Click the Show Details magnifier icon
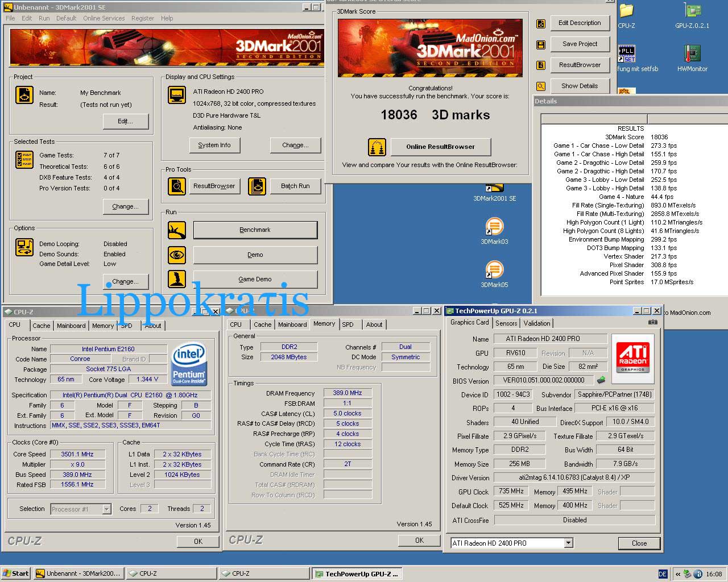 point(541,86)
